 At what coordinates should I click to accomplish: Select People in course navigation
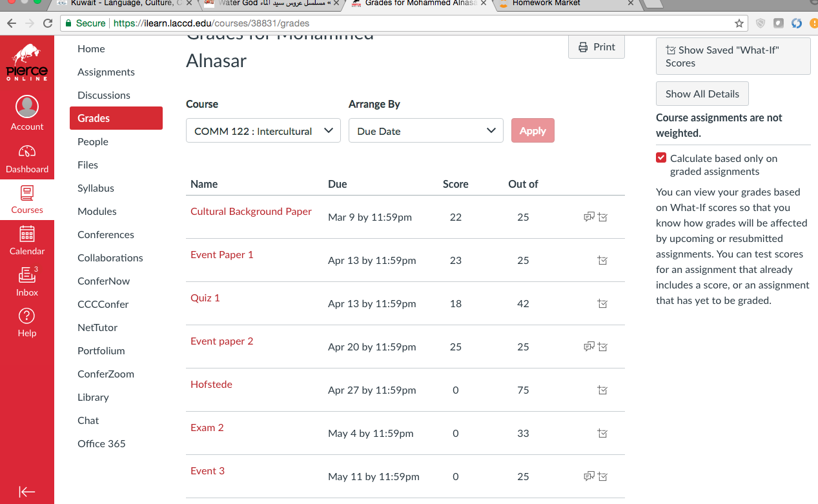pyautogui.click(x=93, y=142)
